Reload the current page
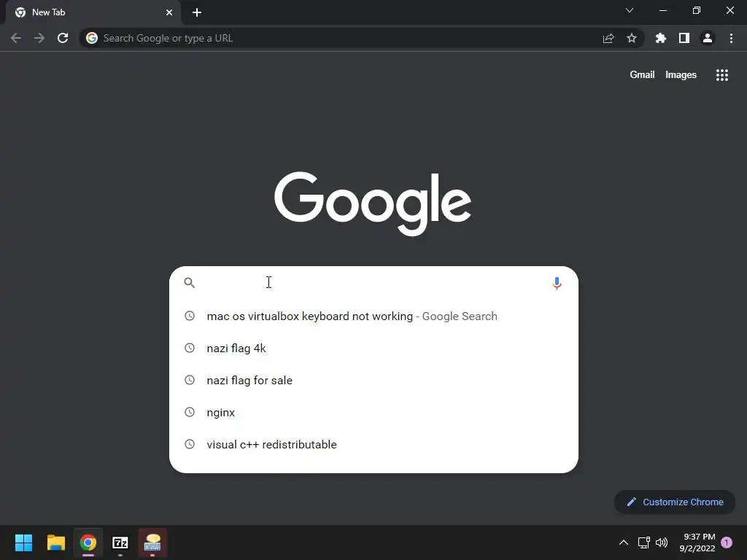 click(x=63, y=38)
